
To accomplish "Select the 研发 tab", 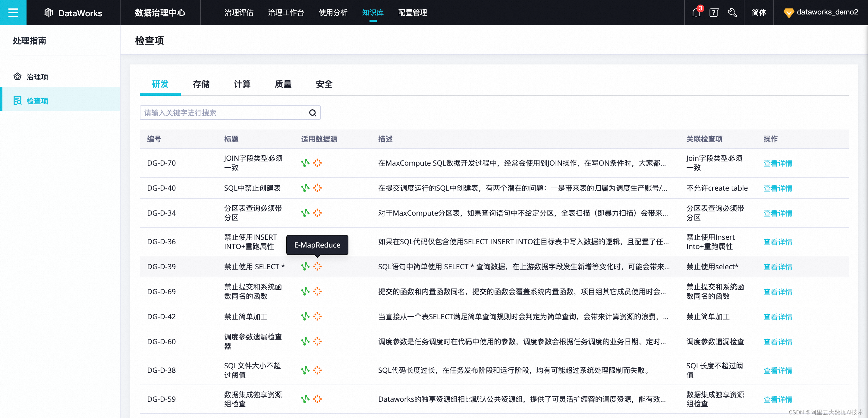I will point(160,84).
